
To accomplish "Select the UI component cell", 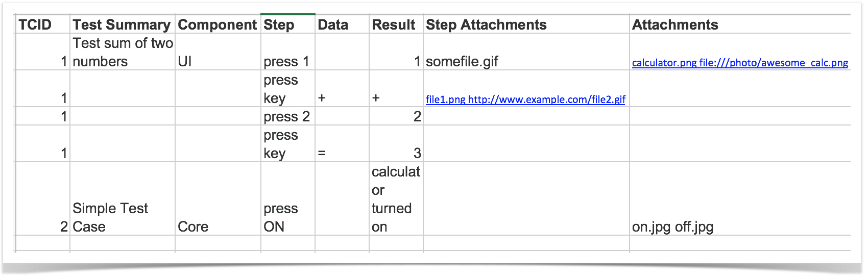I will click(218, 52).
